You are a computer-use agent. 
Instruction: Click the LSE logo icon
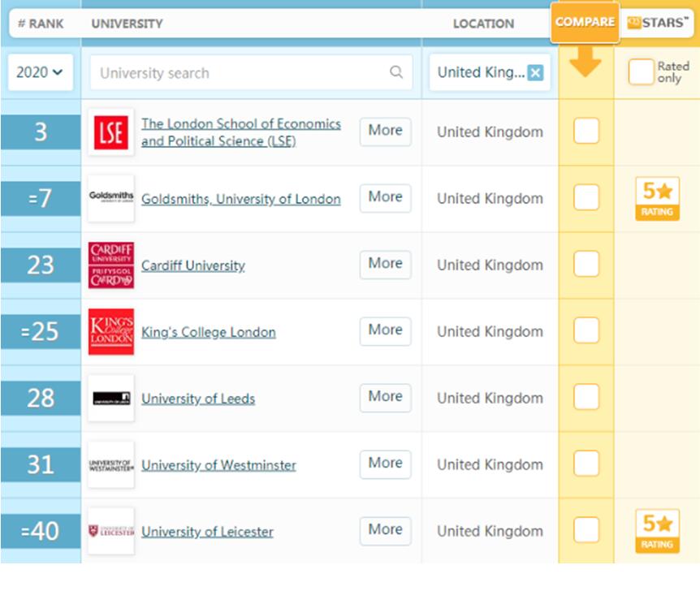pos(111,132)
